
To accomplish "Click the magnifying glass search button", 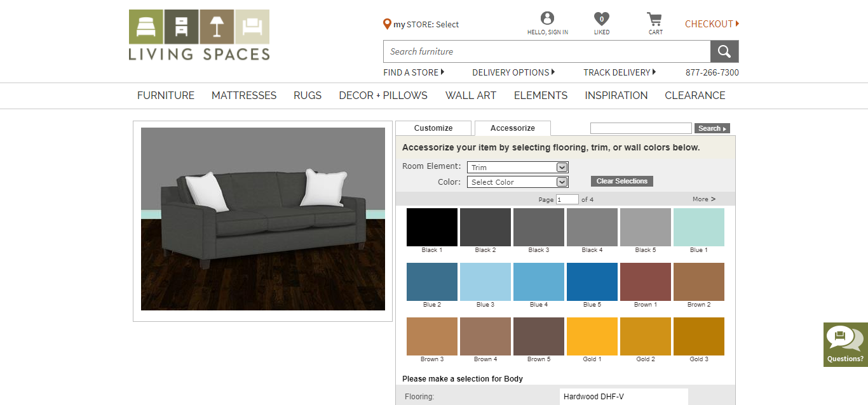I will (724, 51).
